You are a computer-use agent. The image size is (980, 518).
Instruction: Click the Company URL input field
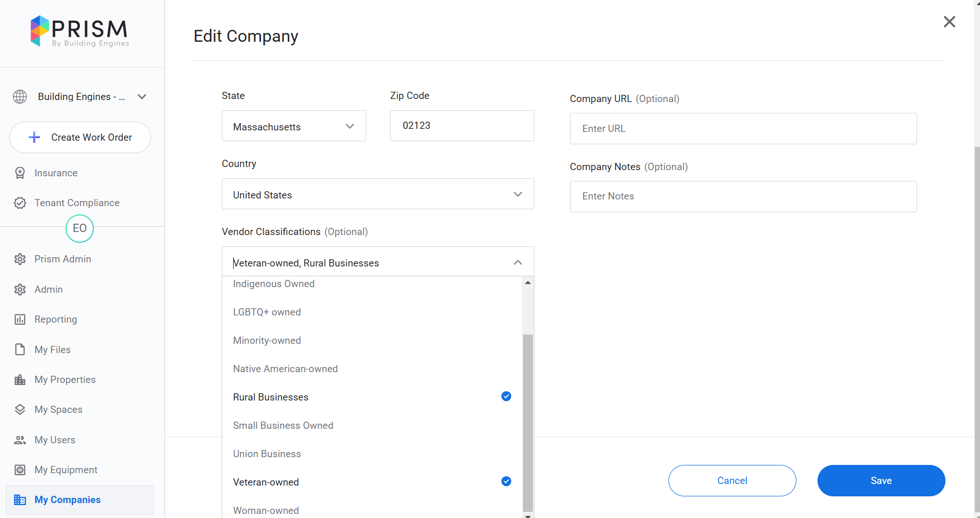click(743, 129)
